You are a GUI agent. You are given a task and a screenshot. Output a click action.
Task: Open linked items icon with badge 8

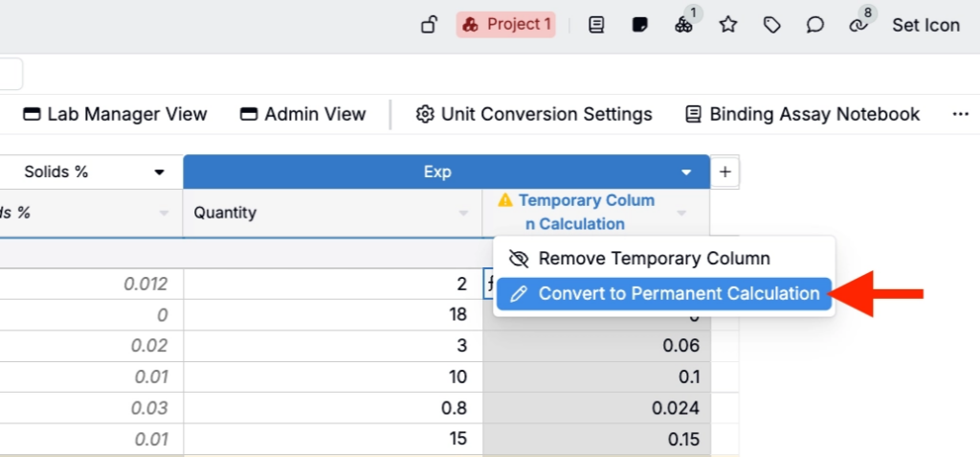tap(858, 25)
